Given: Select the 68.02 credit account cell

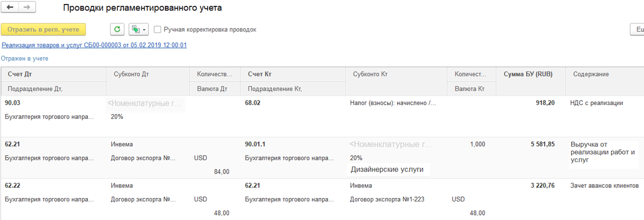Looking at the screenshot, I should 253,103.
